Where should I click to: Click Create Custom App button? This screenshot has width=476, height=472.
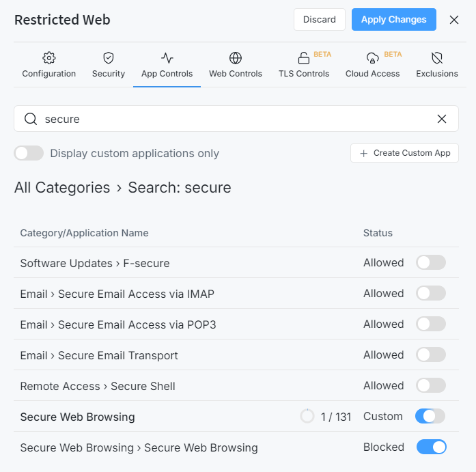(404, 153)
